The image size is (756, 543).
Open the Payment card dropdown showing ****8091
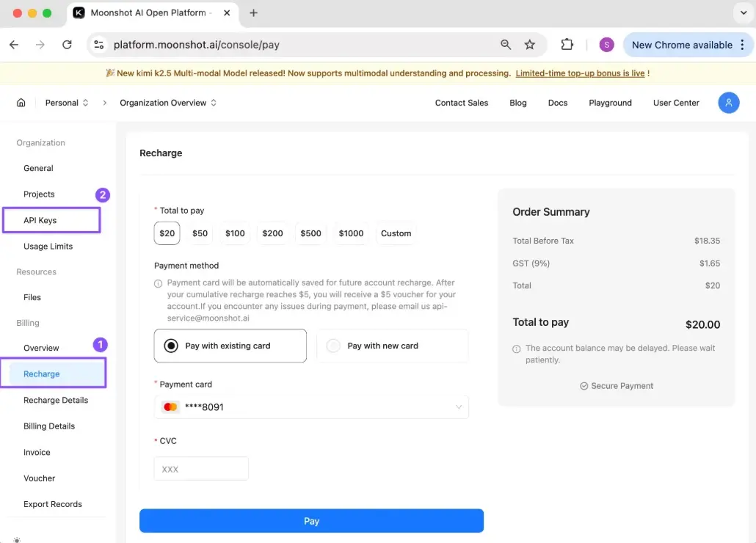tap(311, 407)
